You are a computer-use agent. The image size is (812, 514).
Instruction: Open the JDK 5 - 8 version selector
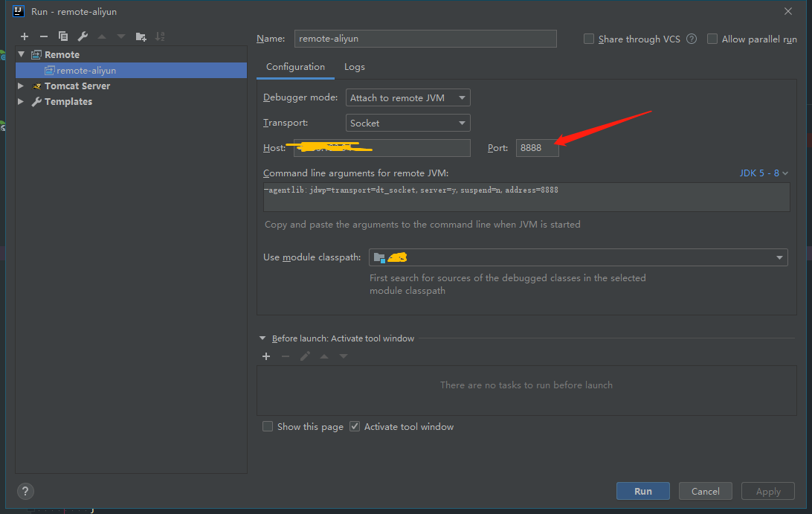(x=764, y=173)
